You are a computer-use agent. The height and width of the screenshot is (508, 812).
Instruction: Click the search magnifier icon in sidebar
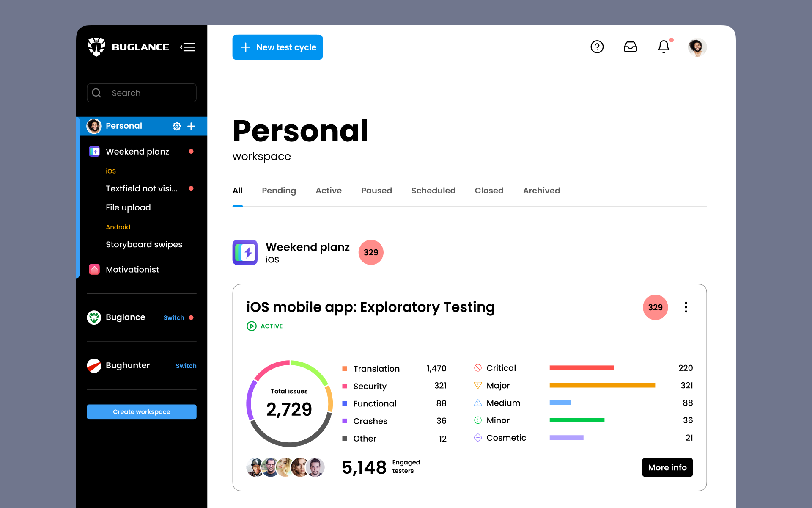coord(96,93)
